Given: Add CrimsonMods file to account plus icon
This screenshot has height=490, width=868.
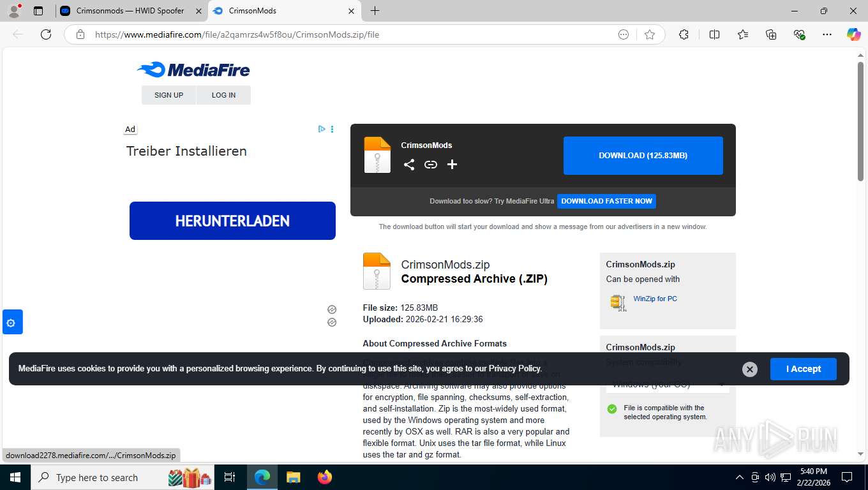Looking at the screenshot, I should 452,165.
